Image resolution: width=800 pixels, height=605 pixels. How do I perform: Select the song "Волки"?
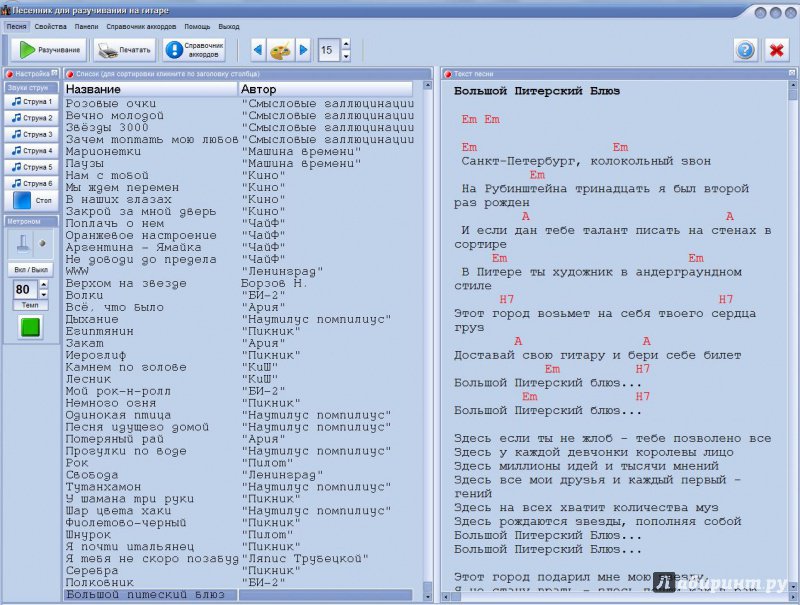84,295
